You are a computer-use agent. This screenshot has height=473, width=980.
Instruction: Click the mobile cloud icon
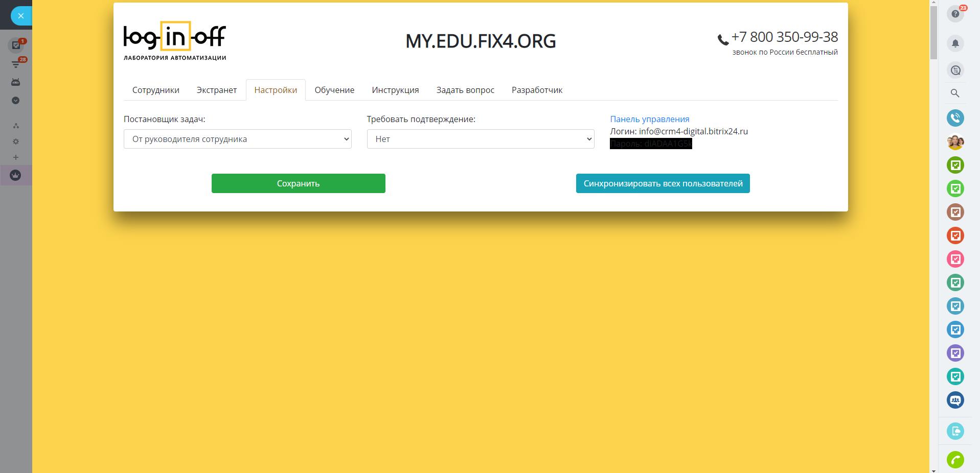tap(955, 431)
